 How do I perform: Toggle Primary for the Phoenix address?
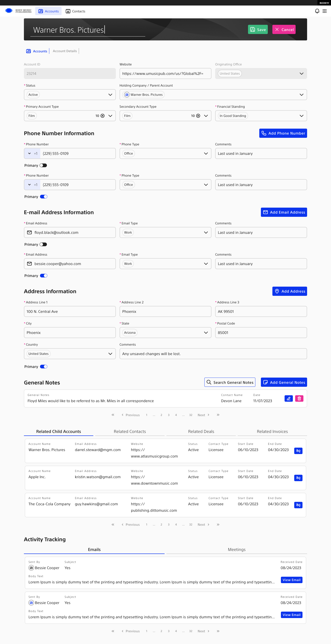[44, 367]
